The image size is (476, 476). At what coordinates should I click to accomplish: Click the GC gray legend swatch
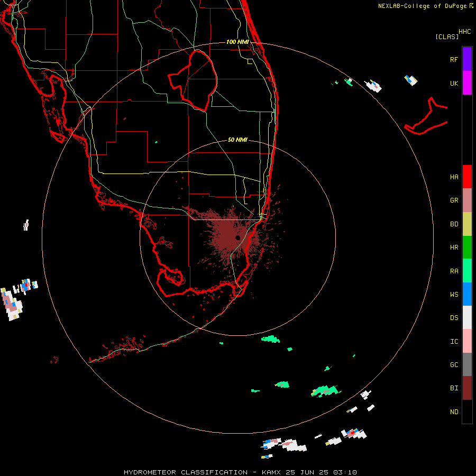467,364
